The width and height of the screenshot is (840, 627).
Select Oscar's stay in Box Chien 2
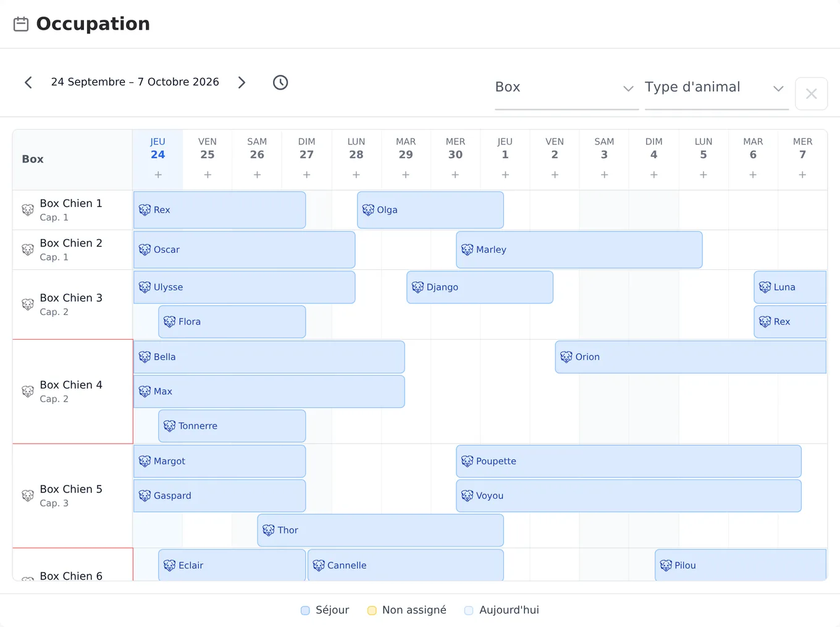[x=244, y=250]
